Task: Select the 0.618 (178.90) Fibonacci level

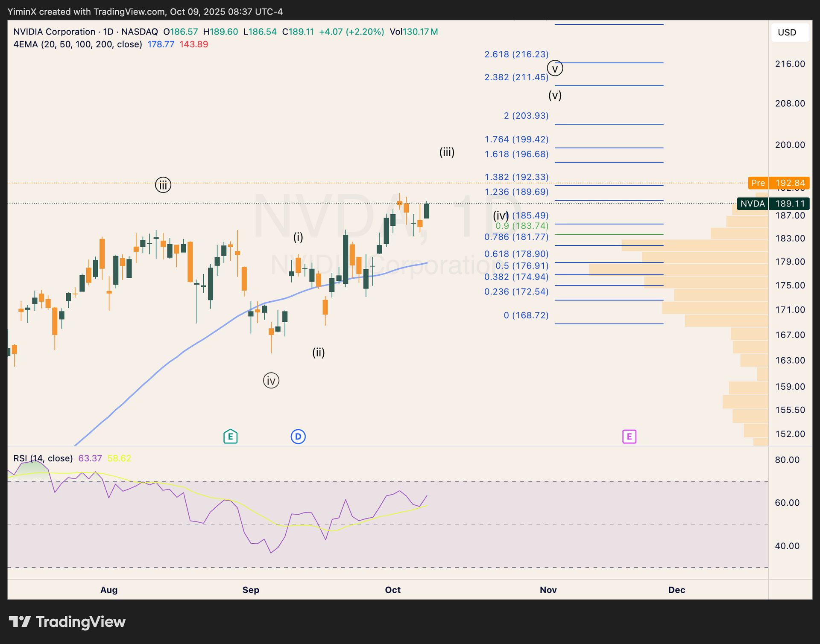Action: [x=516, y=254]
